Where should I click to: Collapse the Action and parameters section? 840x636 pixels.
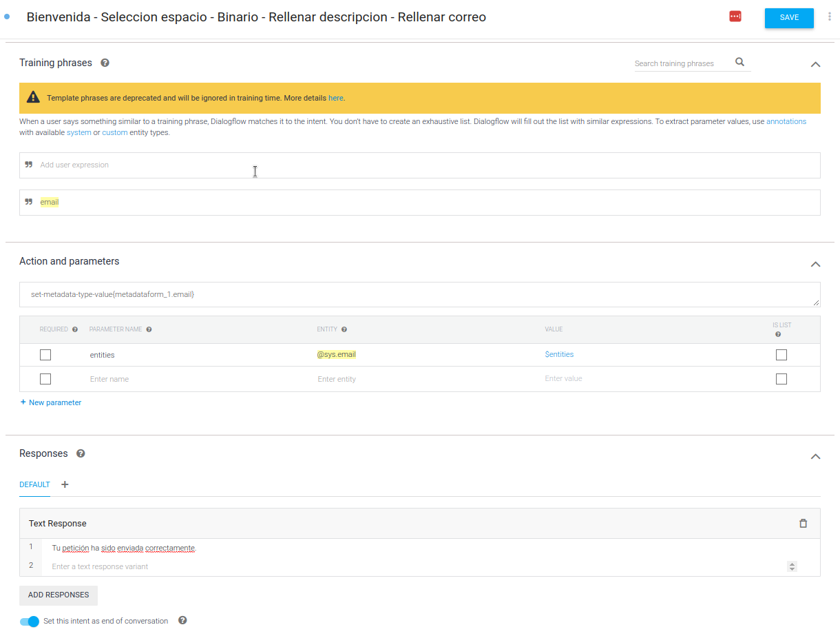pos(815,264)
